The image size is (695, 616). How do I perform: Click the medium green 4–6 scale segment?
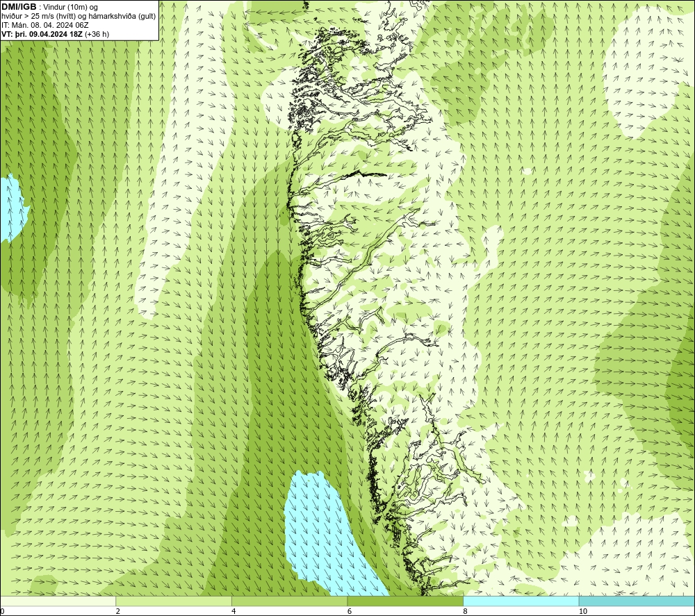(x=289, y=601)
